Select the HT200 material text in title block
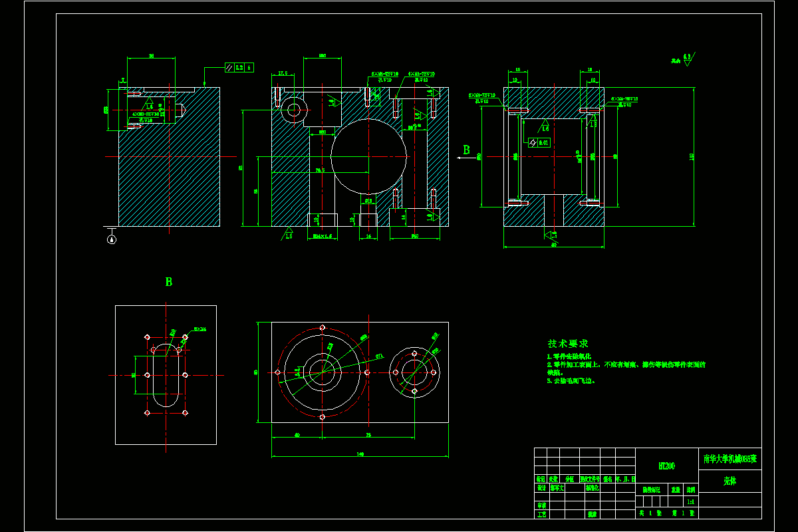Image resolution: width=798 pixels, height=532 pixels. (x=666, y=467)
